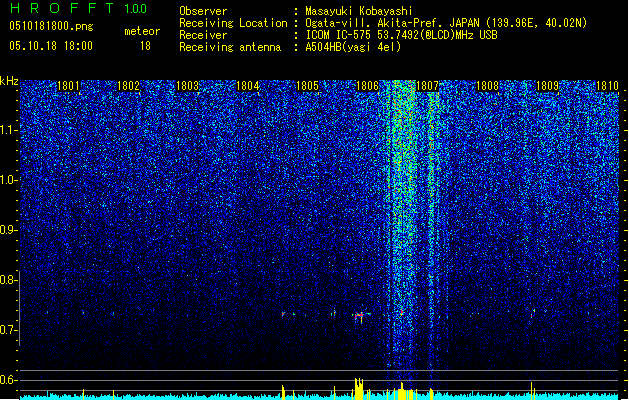Click the 1803 time marker
The height and width of the screenshot is (400, 629).
pyautogui.click(x=188, y=86)
